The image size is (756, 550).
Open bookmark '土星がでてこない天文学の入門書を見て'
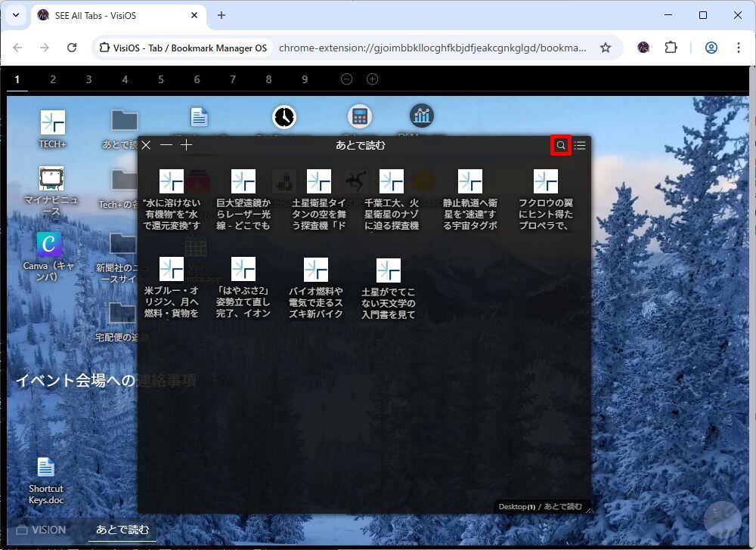pos(388,289)
